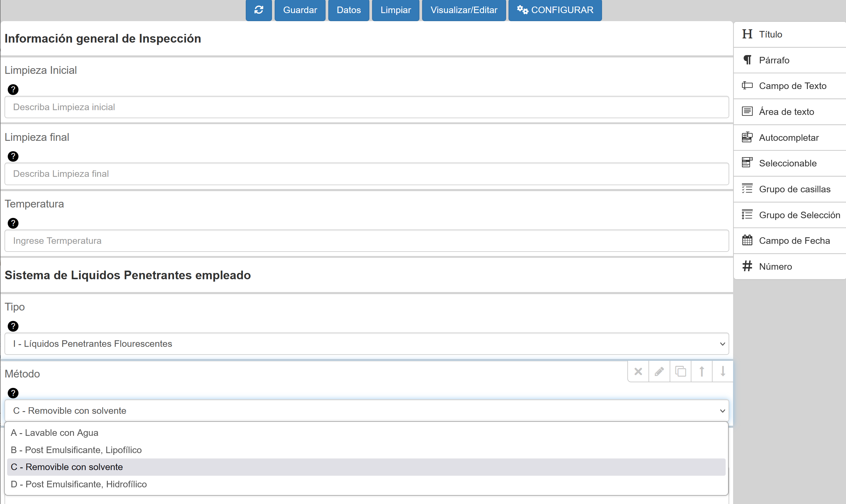Viewport: 846px width, 504px height.
Task: Open the CONFIGURAR settings
Action: (555, 10)
